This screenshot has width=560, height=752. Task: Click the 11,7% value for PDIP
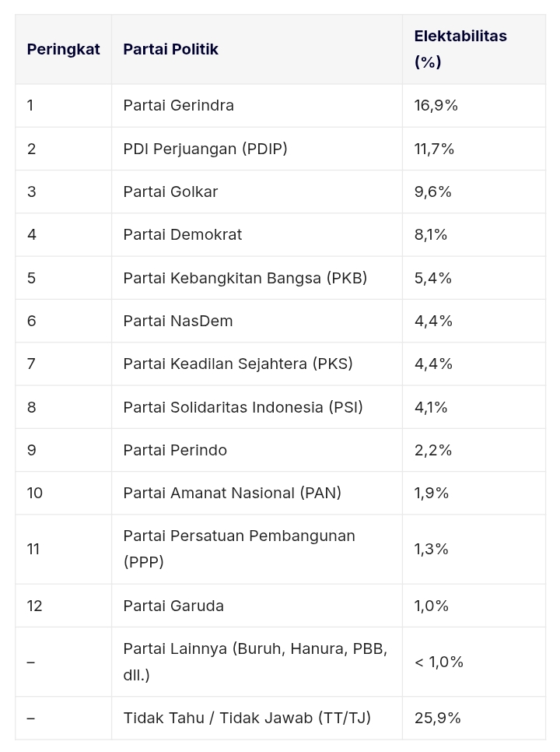pyautogui.click(x=434, y=149)
